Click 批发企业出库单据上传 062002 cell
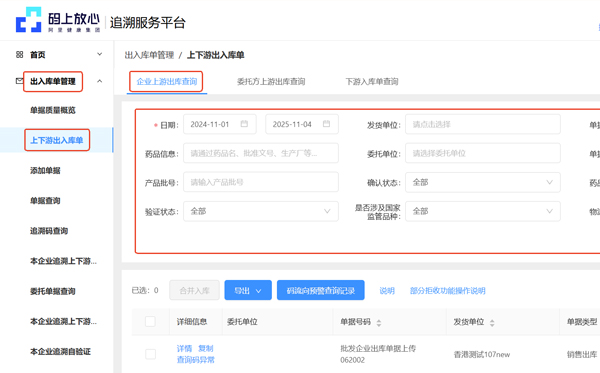This screenshot has height=373, width=600. (x=378, y=354)
